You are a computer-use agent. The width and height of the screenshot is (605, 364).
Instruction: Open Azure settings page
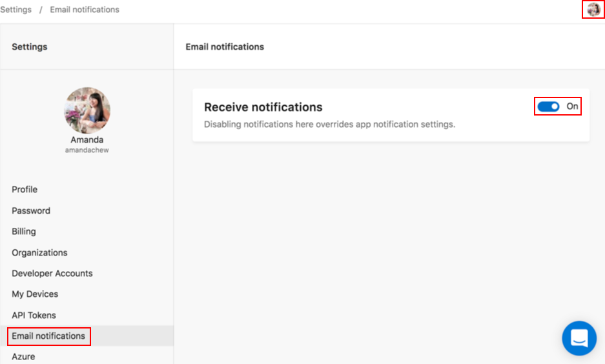(23, 357)
